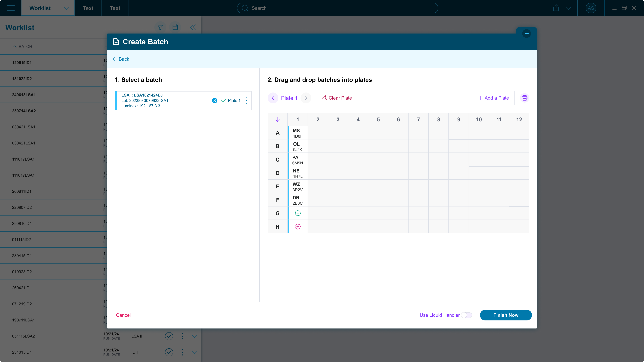This screenshot has height=362, width=644.
Task: Click in the Search field
Action: tap(337, 8)
